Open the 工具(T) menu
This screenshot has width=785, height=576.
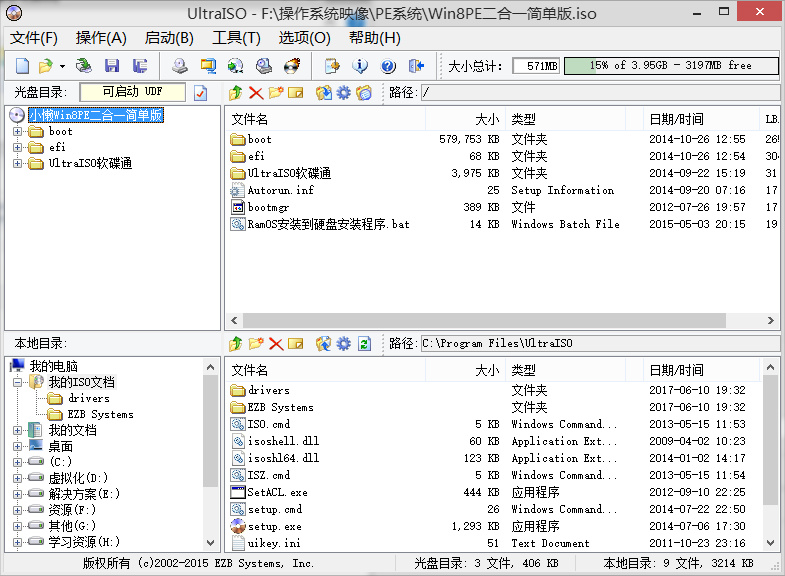click(236, 38)
